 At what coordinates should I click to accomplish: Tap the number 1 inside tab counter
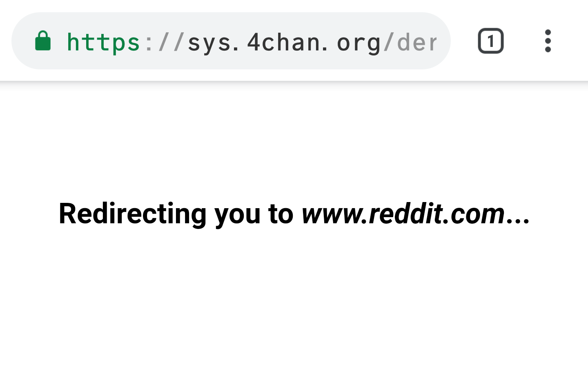point(490,41)
